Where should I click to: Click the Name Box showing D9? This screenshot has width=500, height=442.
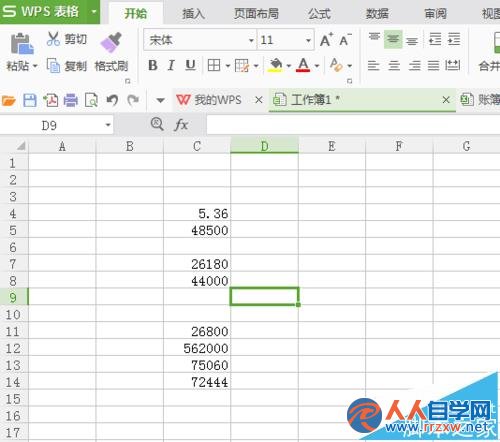point(49,125)
